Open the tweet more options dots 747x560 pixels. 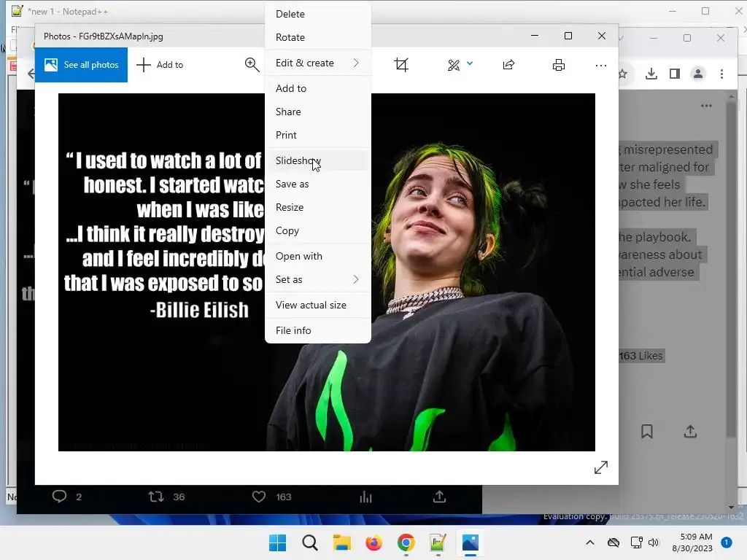[706, 106]
